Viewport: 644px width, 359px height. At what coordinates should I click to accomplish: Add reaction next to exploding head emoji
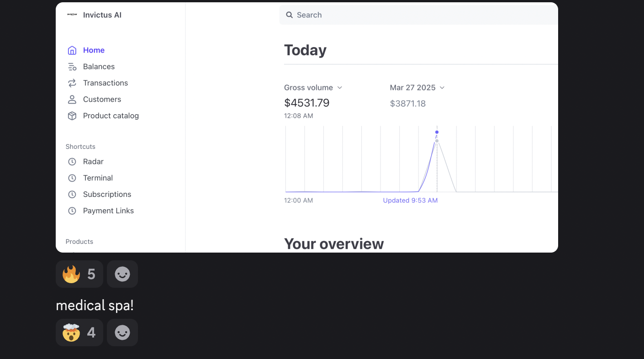click(x=122, y=333)
